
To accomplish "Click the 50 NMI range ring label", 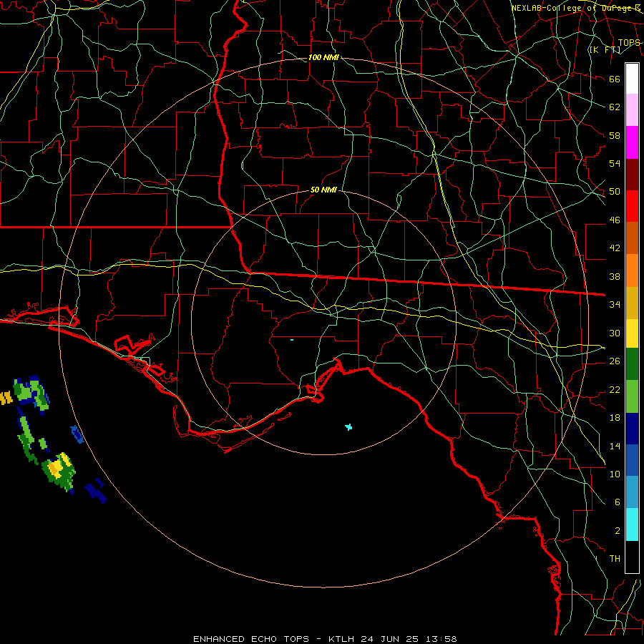I will [x=323, y=190].
